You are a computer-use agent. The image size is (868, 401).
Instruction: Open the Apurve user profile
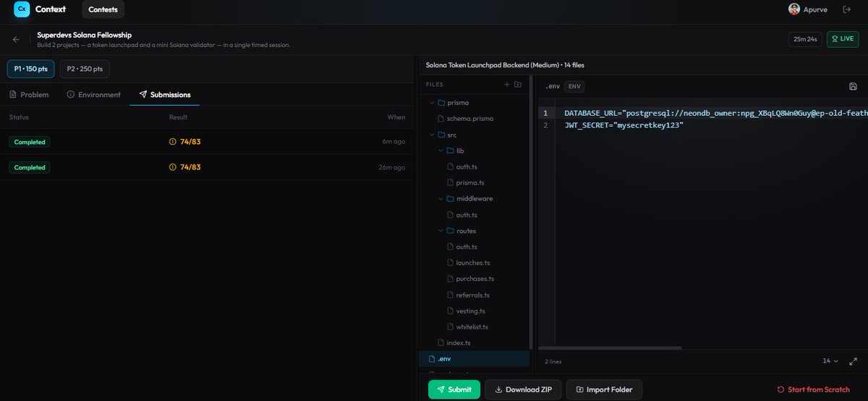pos(808,9)
